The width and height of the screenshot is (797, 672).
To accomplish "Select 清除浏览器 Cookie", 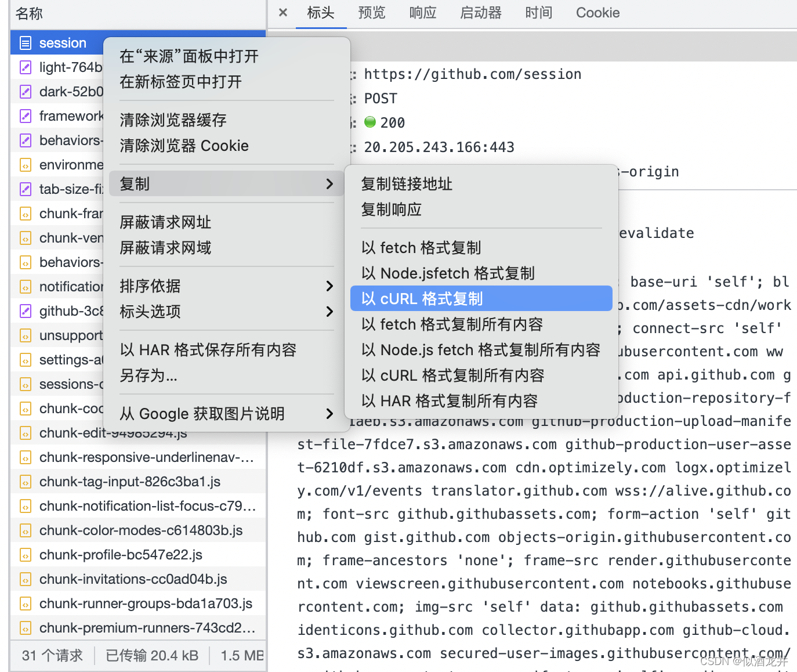I will 227,146.
